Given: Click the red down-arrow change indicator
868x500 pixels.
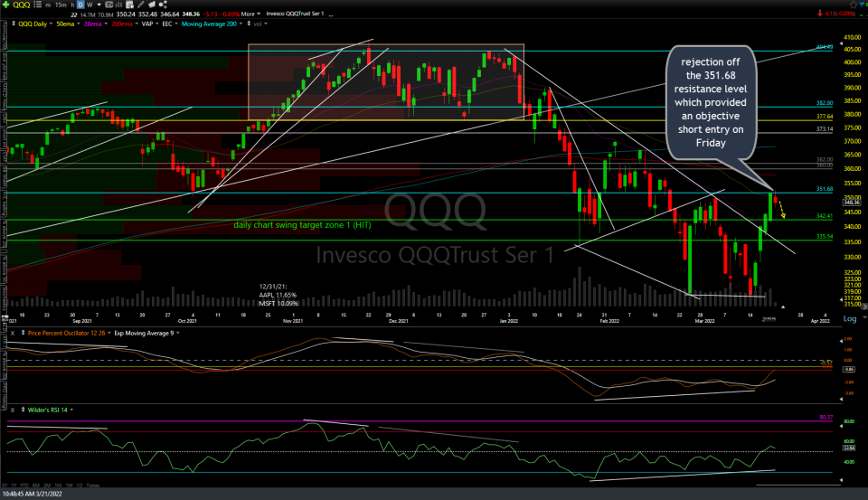Looking at the screenshot, I should coord(819,14).
